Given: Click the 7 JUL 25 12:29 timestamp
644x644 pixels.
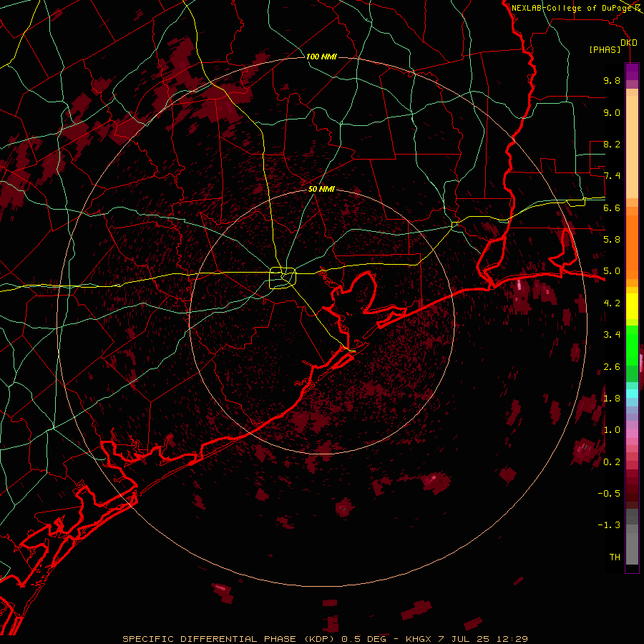Looking at the screenshot, I should pyautogui.click(x=483, y=639).
